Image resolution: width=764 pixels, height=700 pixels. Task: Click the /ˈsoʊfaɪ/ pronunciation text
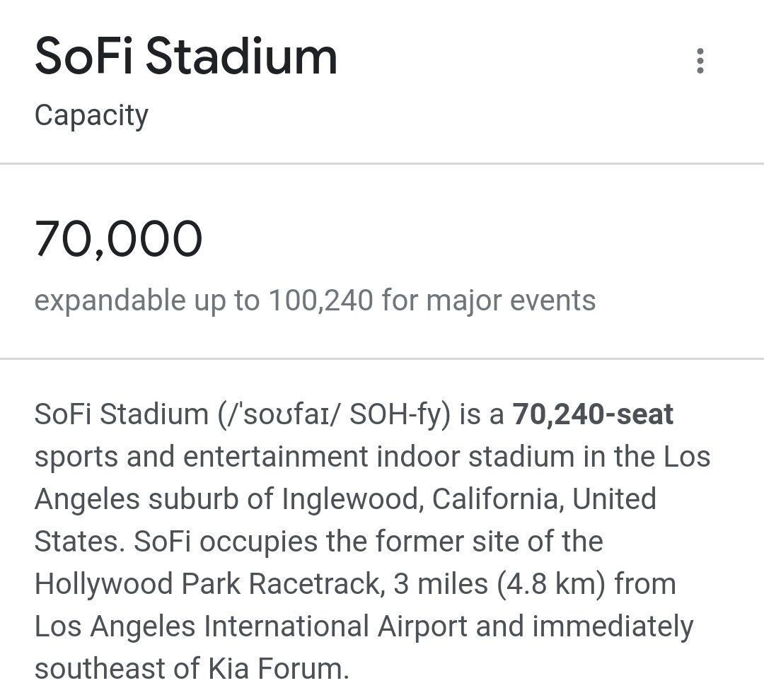coord(278,415)
